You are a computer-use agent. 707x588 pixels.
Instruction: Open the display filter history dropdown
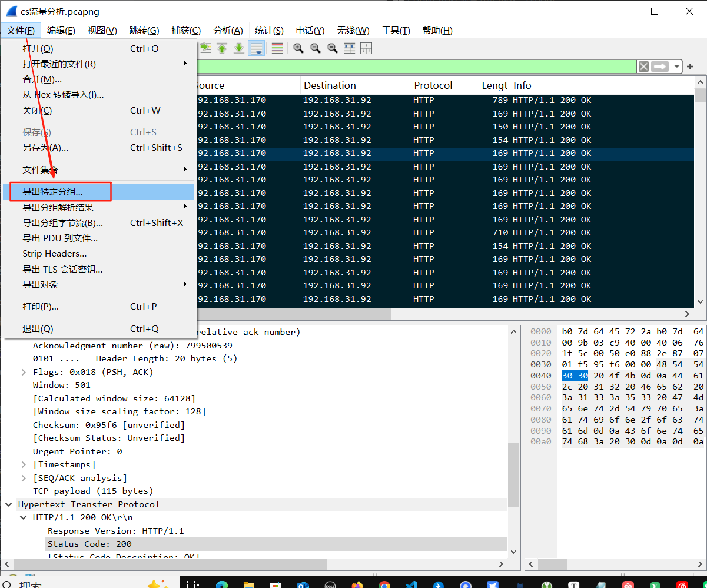tap(677, 67)
